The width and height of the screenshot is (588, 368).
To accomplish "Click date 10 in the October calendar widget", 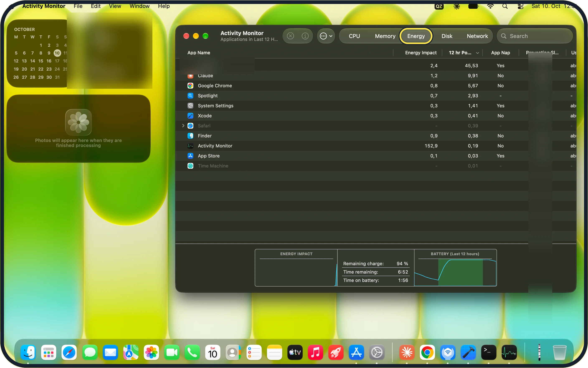I will coord(57,53).
